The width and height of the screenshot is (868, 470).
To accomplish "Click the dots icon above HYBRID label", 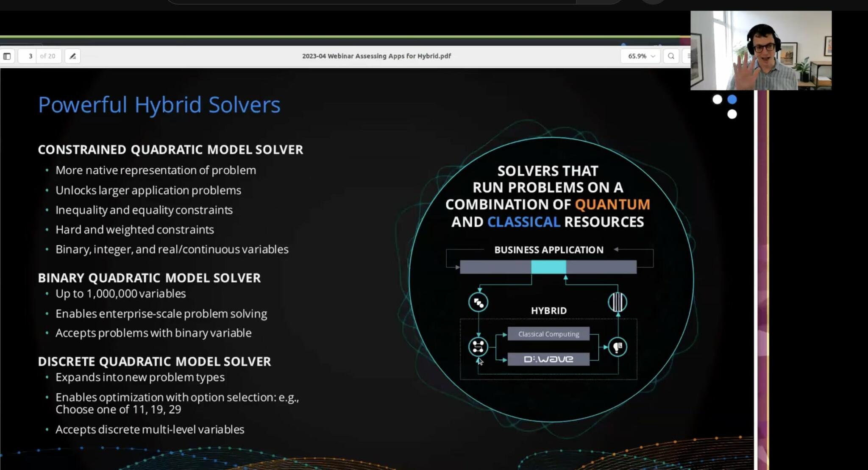I will 478,302.
